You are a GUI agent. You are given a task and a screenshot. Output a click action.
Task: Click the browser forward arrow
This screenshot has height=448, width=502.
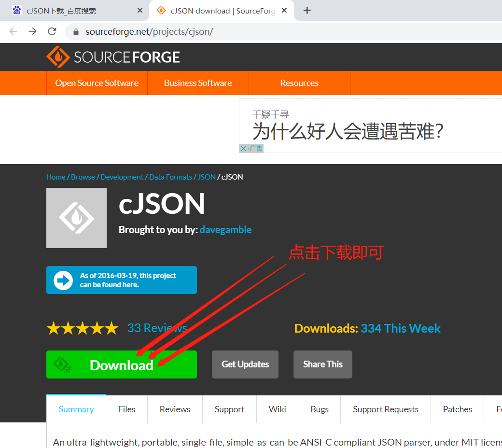pos(33,31)
